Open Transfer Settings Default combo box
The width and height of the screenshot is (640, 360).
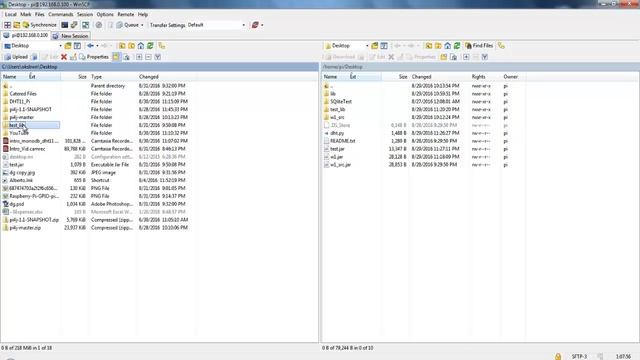(216, 25)
